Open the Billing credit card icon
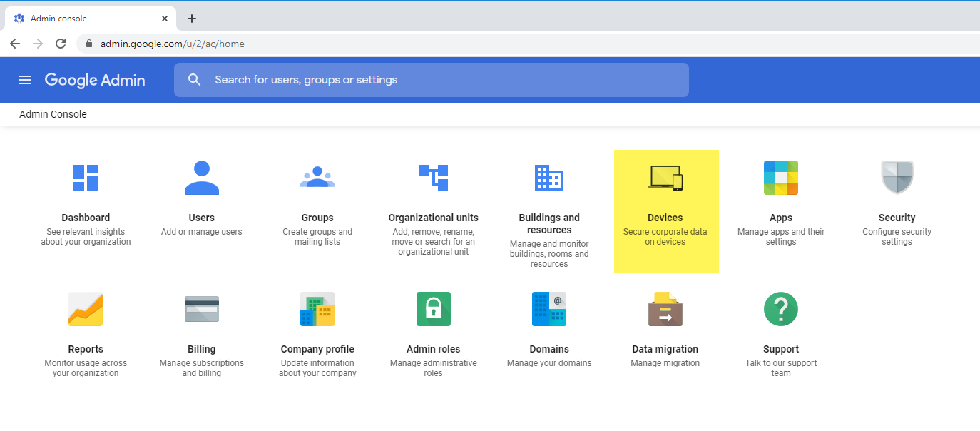The width and height of the screenshot is (980, 431). click(202, 309)
